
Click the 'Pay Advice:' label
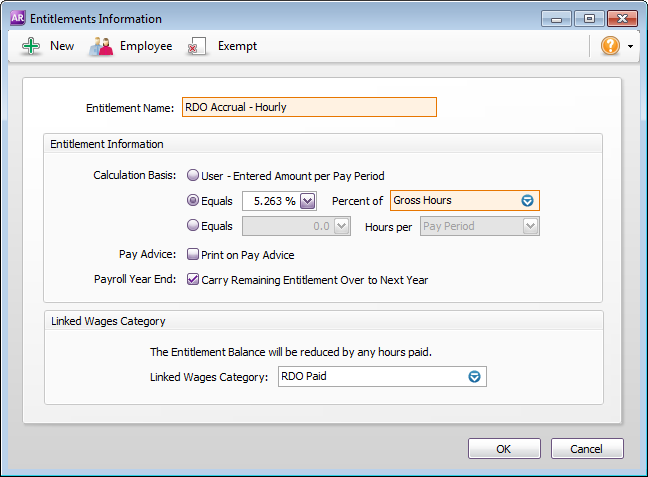[x=148, y=254]
